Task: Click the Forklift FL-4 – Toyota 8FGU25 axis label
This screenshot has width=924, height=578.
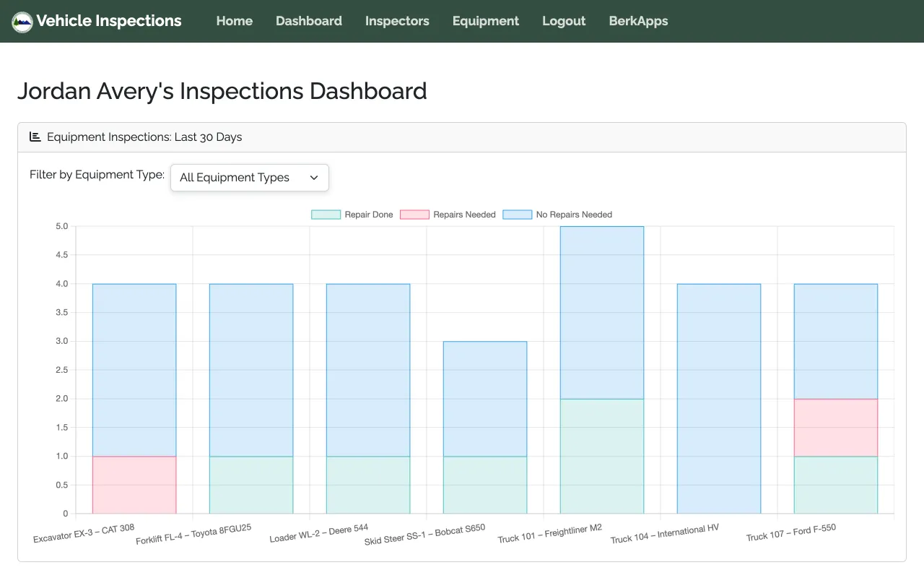Action: [193, 534]
